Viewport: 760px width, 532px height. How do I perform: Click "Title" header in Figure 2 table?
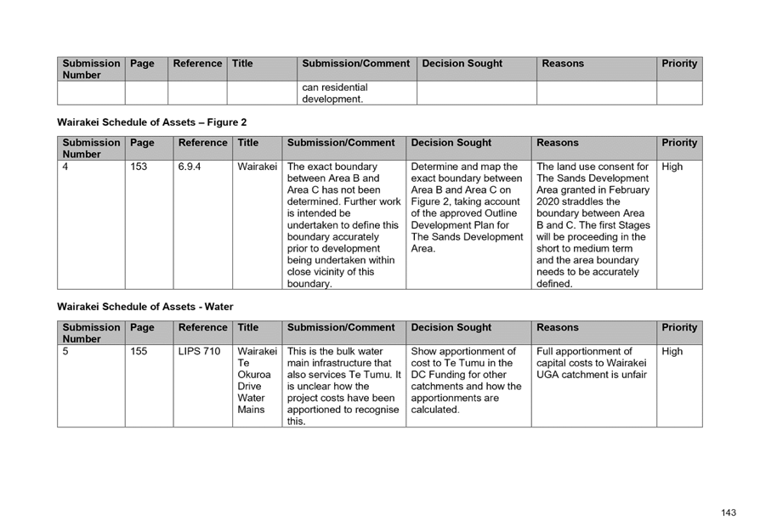pyautogui.click(x=258, y=148)
